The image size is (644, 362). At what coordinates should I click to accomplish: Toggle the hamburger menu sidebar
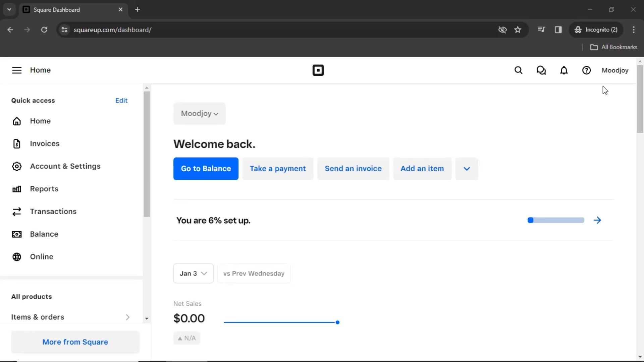tap(16, 70)
